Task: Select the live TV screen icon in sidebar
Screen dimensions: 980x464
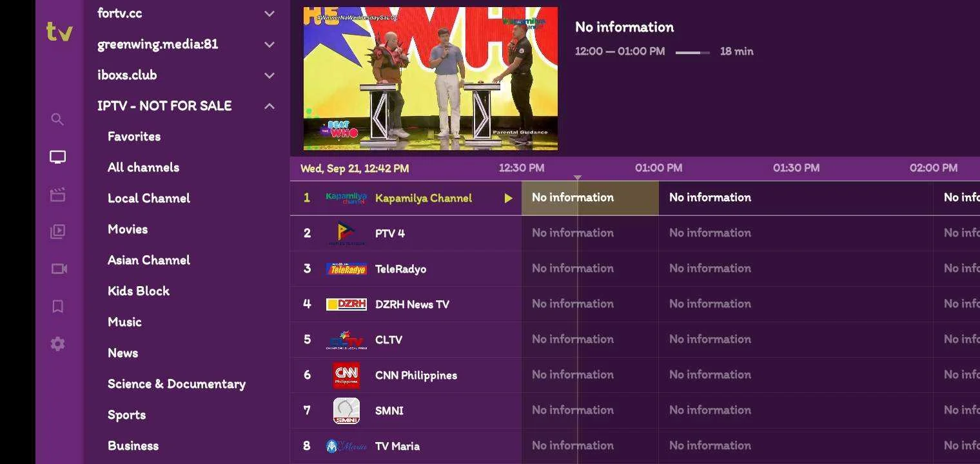Action: [57, 157]
